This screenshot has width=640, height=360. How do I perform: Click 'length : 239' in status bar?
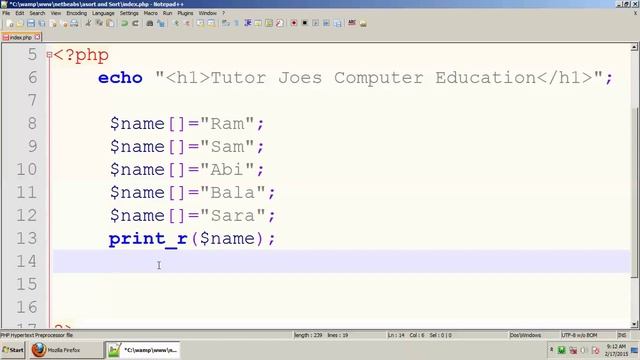point(308,335)
